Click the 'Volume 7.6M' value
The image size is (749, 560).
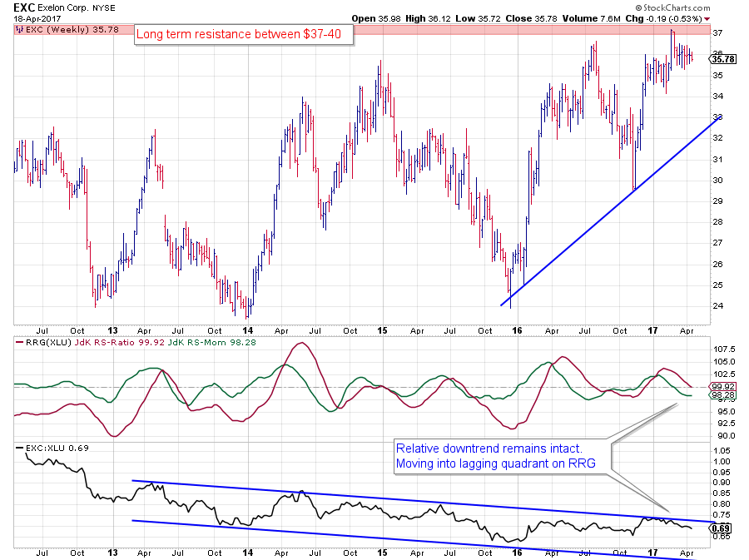[x=592, y=18]
